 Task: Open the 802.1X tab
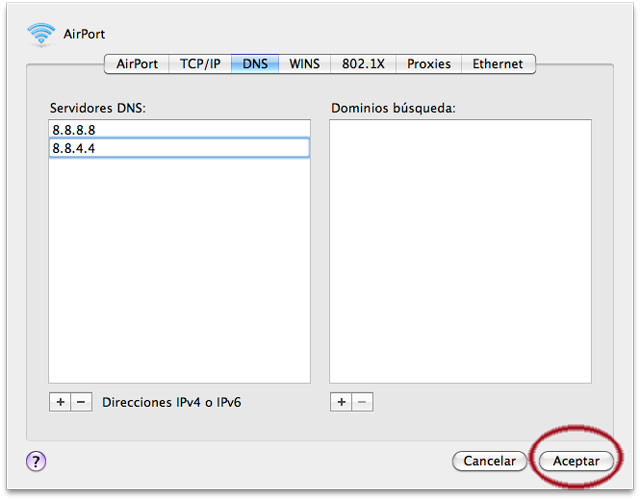click(363, 64)
